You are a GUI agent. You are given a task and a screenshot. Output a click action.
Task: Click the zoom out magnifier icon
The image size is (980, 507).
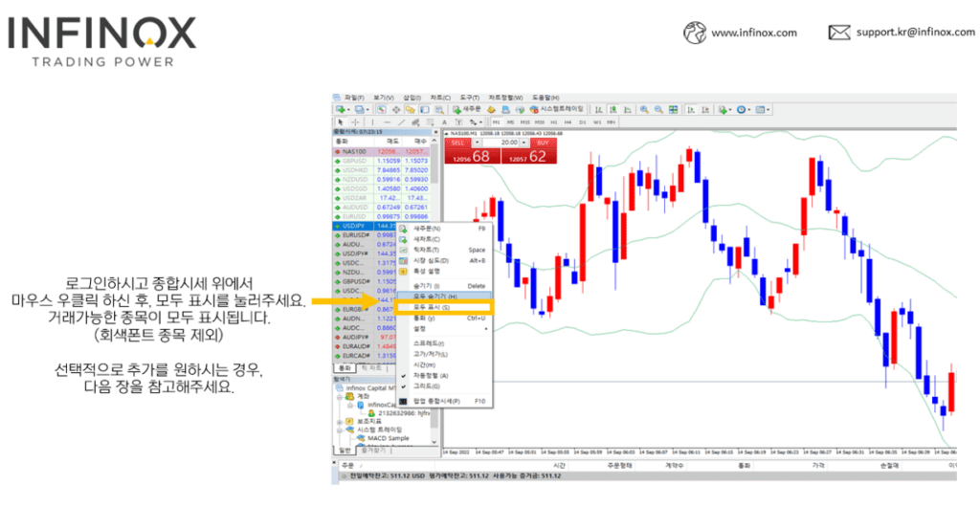pyautogui.click(x=658, y=109)
